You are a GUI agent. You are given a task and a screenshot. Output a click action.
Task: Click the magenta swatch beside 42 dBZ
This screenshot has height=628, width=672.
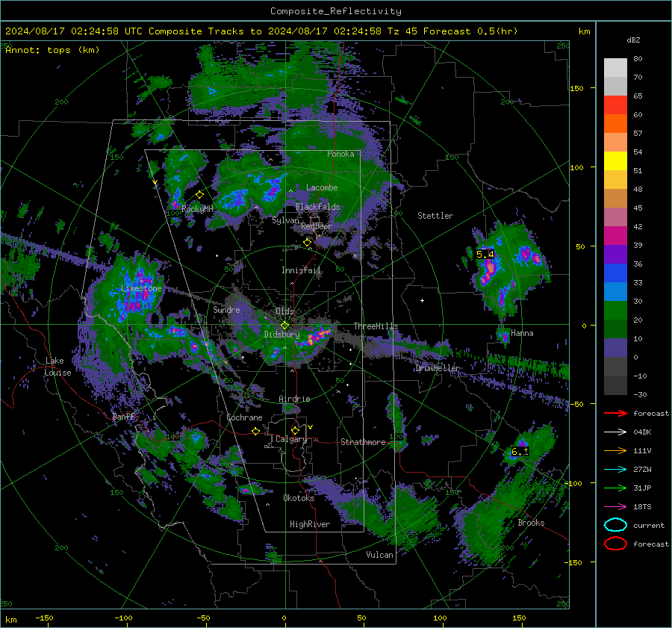coord(615,236)
